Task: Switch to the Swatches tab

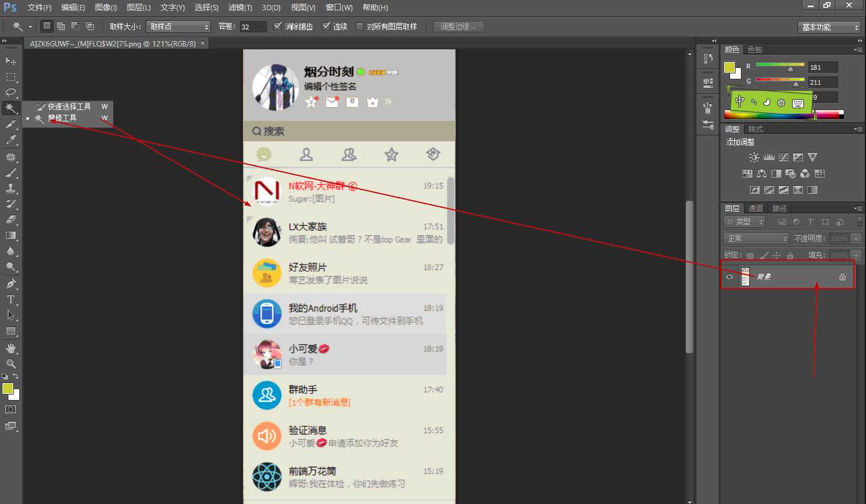Action: pyautogui.click(x=755, y=49)
